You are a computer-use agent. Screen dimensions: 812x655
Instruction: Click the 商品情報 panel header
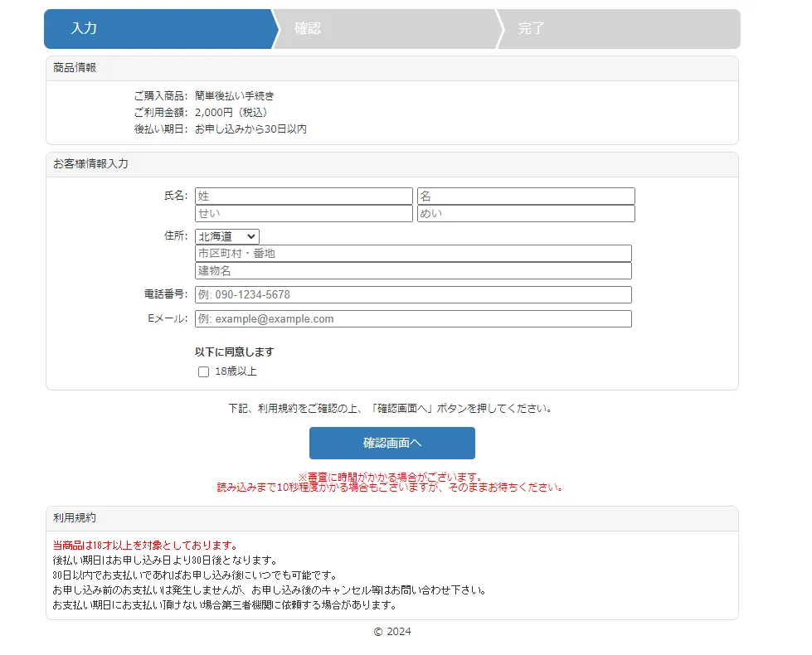(x=75, y=68)
